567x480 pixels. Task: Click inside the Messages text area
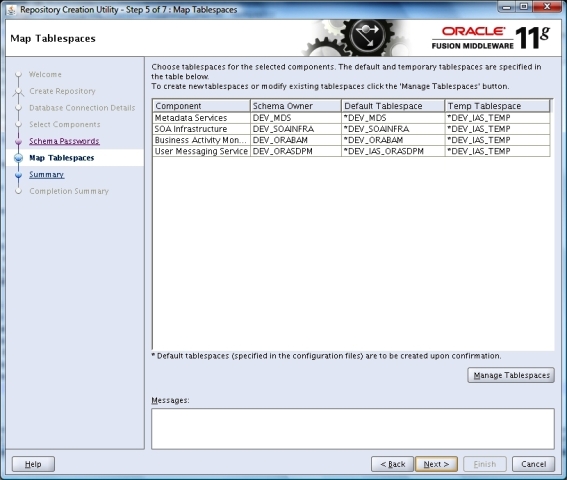click(353, 429)
